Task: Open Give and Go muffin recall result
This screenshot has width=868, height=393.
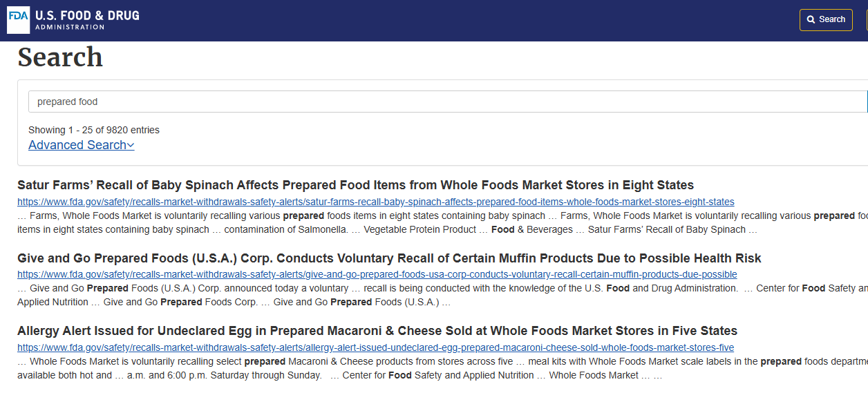Action: coord(388,258)
